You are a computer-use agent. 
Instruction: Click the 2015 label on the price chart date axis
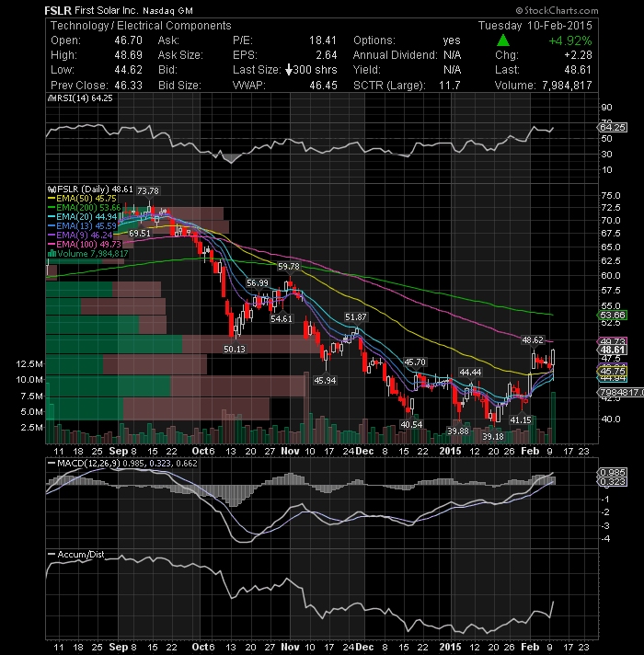(450, 451)
